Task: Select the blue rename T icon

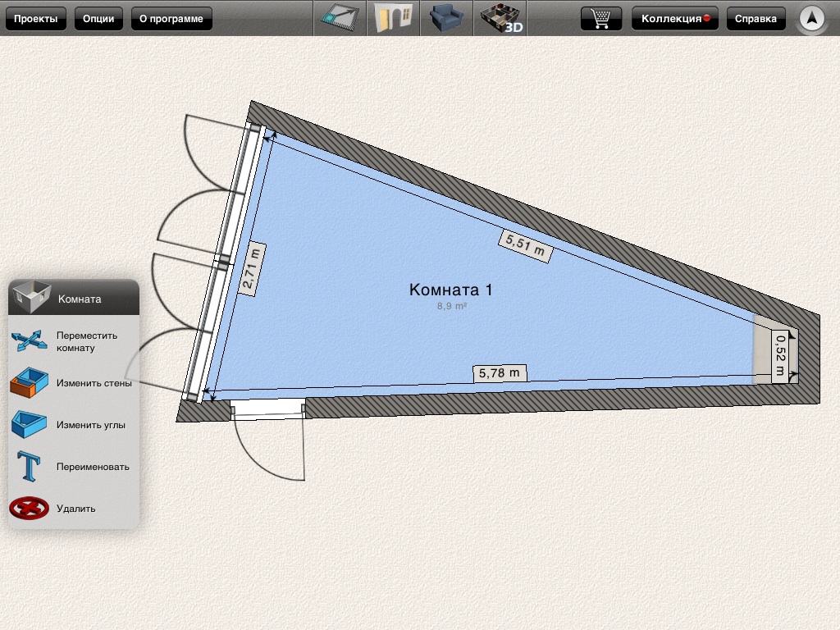Action: point(30,467)
